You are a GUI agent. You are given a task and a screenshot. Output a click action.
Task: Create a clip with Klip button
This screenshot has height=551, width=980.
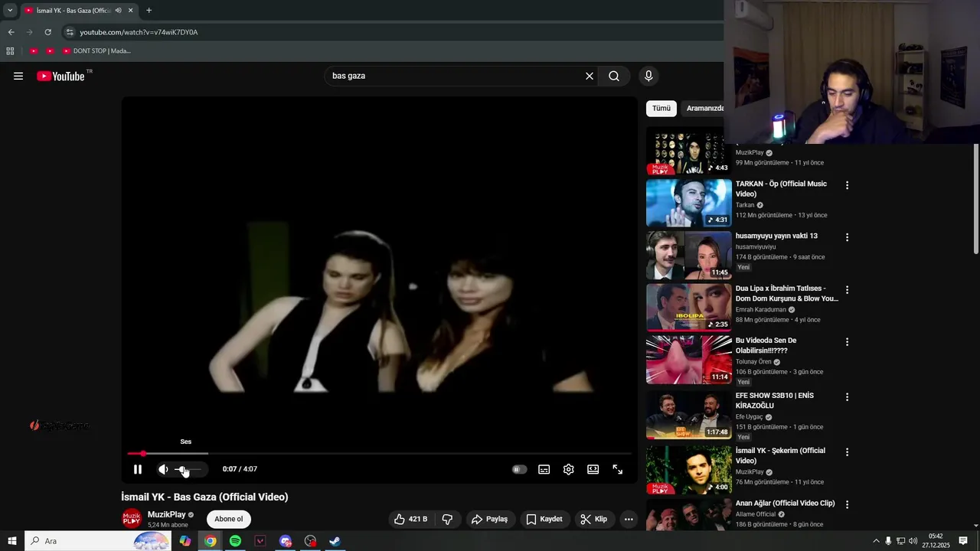coord(594,519)
